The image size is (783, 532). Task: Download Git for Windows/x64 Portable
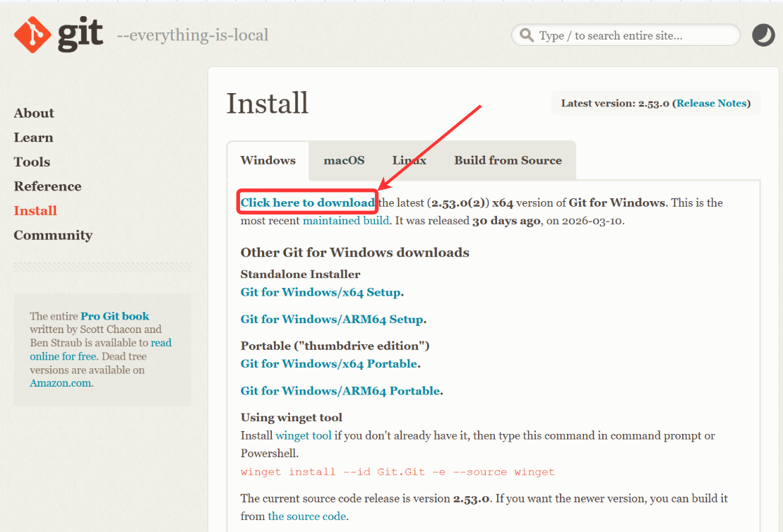(329, 364)
